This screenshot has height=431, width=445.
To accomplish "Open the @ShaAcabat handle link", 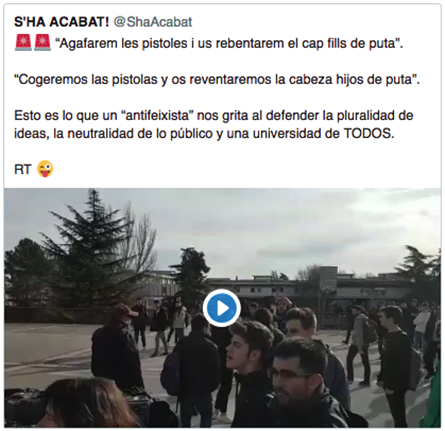I will [x=153, y=22].
